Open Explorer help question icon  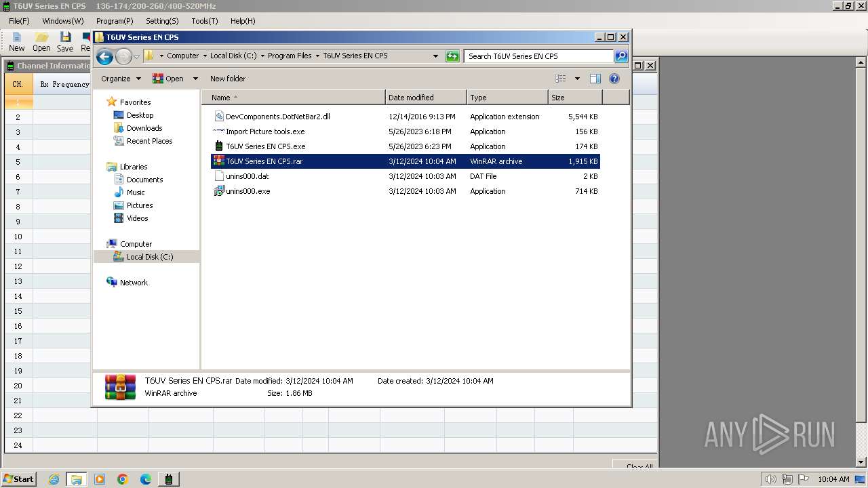coord(614,79)
